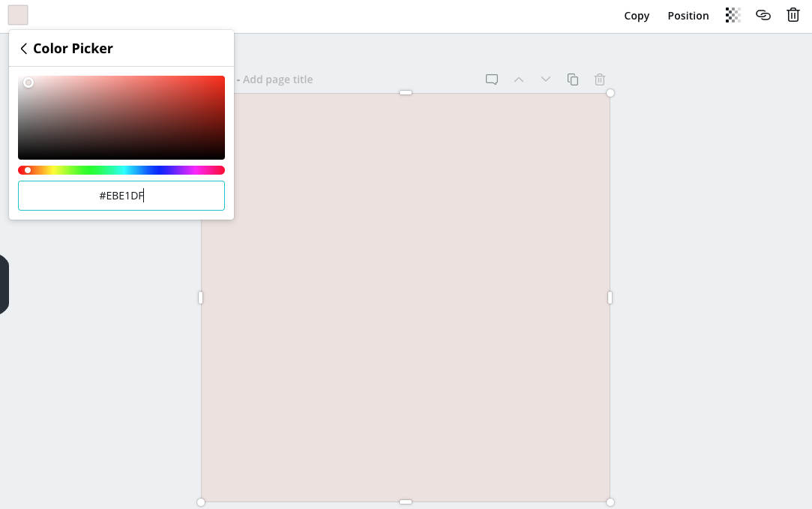The width and height of the screenshot is (812, 509).
Task: Click the bottom edge middle resize handle
Action: [406, 502]
